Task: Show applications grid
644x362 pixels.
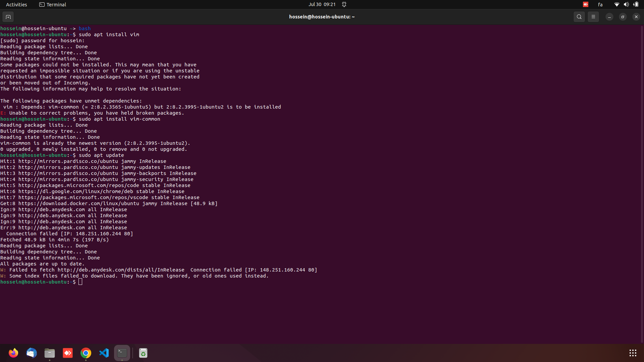Action: point(633,353)
